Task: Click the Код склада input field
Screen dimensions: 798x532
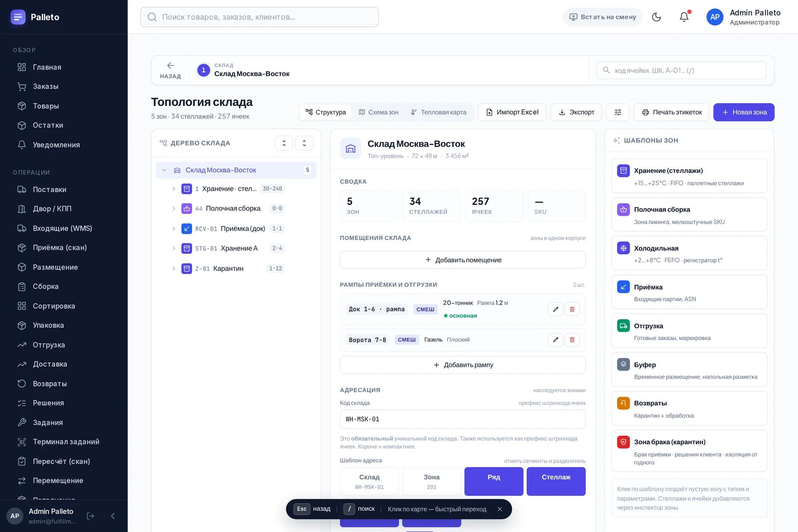Action: pos(463,419)
